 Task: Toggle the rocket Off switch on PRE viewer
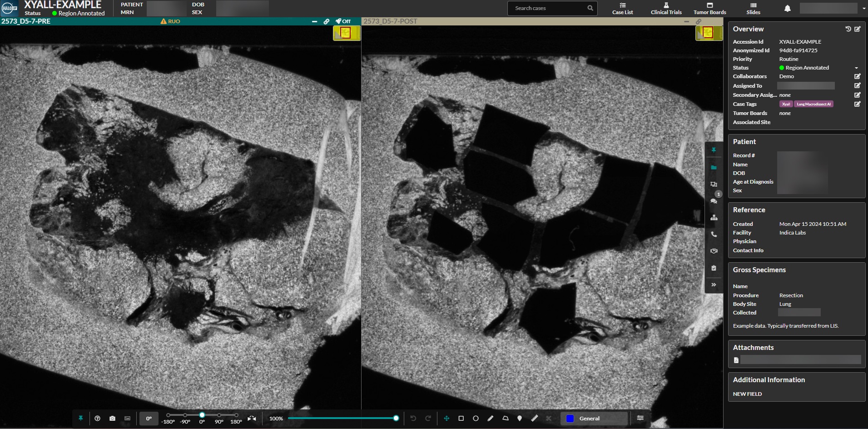[343, 21]
